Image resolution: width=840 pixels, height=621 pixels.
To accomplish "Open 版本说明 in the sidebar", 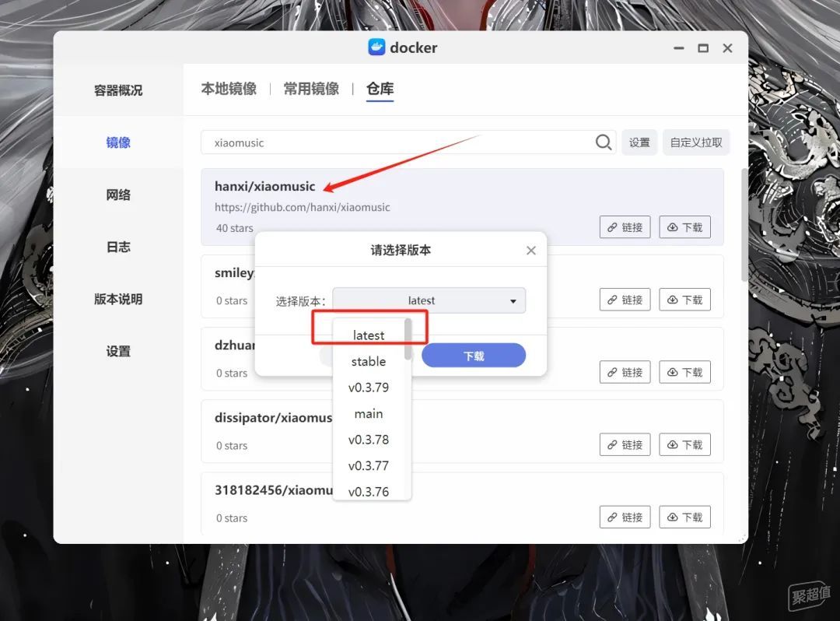I will pos(118,299).
